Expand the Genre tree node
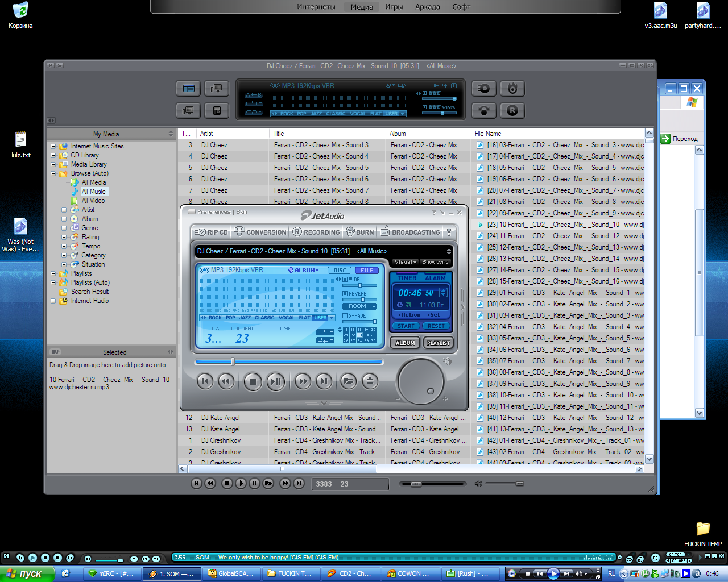The image size is (728, 582). [x=64, y=228]
